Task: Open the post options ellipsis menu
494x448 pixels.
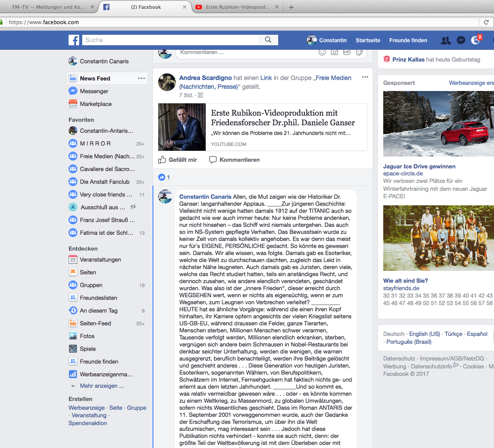Action: coord(365,77)
